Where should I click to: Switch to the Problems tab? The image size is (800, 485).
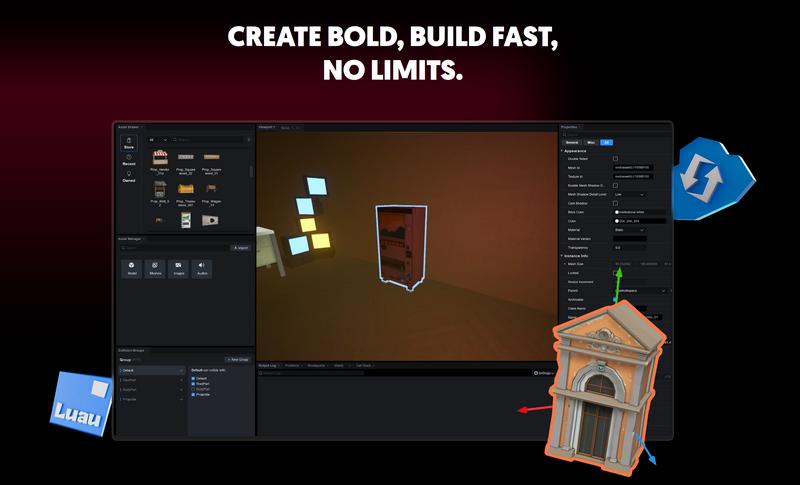click(292, 366)
